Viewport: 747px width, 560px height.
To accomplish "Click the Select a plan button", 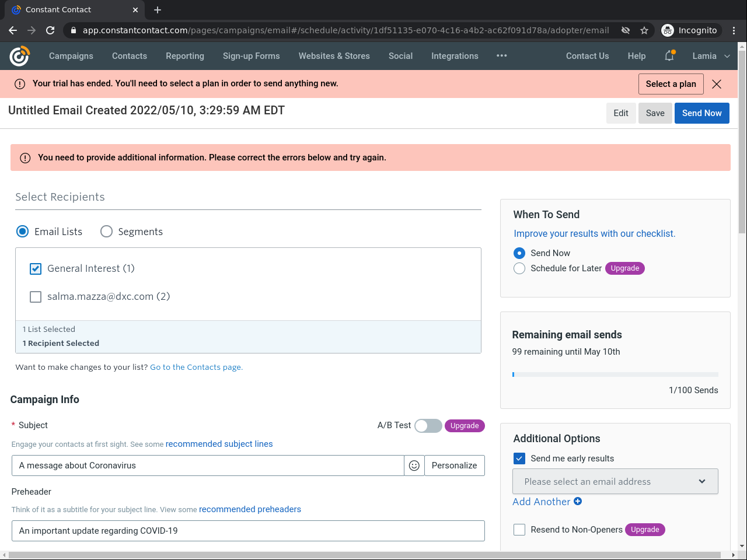I will (x=671, y=84).
